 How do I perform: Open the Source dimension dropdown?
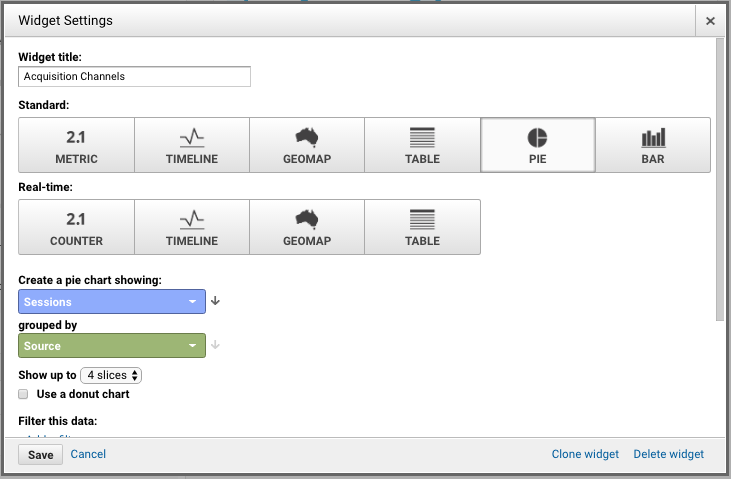pos(112,346)
